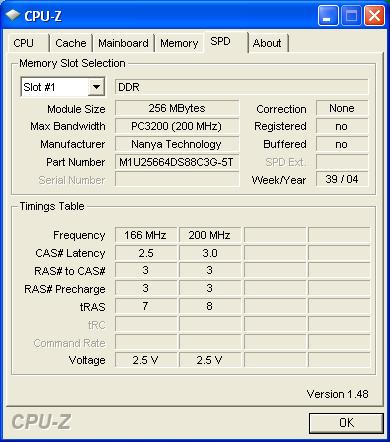Click the Registered value no
This screenshot has width=390, height=442.
[342, 126]
